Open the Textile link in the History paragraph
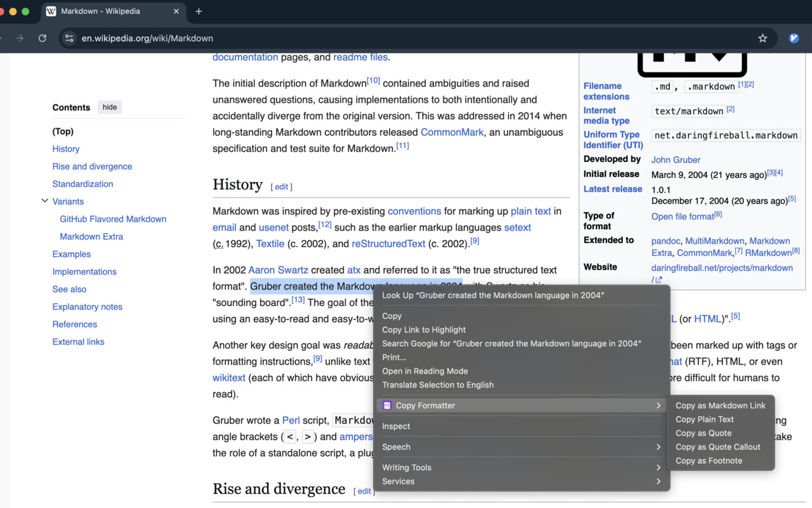Screen dimensions: 812x508 click(x=270, y=244)
